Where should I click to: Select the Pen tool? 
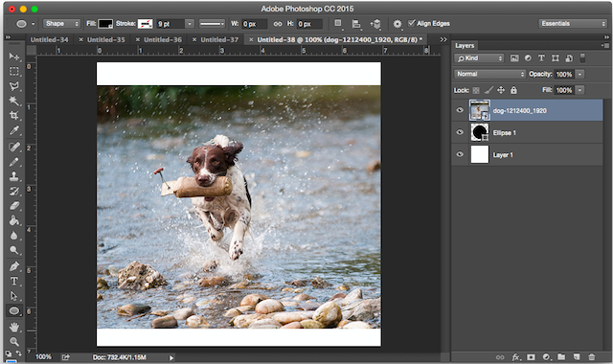point(14,266)
